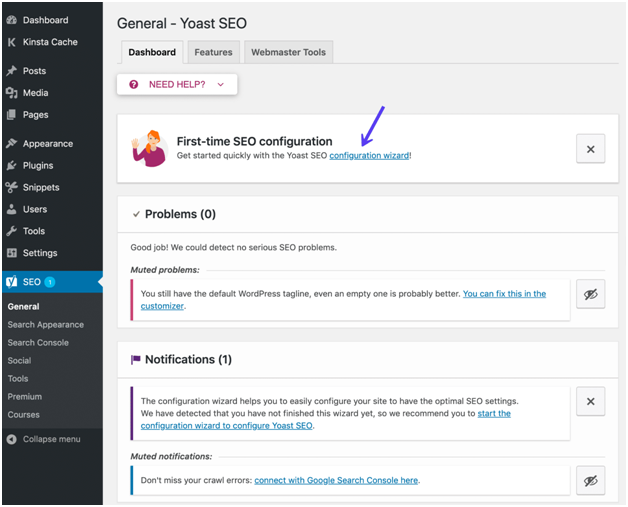Click 'start the configuration wizard to configure Yoast SEO' link
Viewport: 628px width, 507px height.
[x=326, y=420]
